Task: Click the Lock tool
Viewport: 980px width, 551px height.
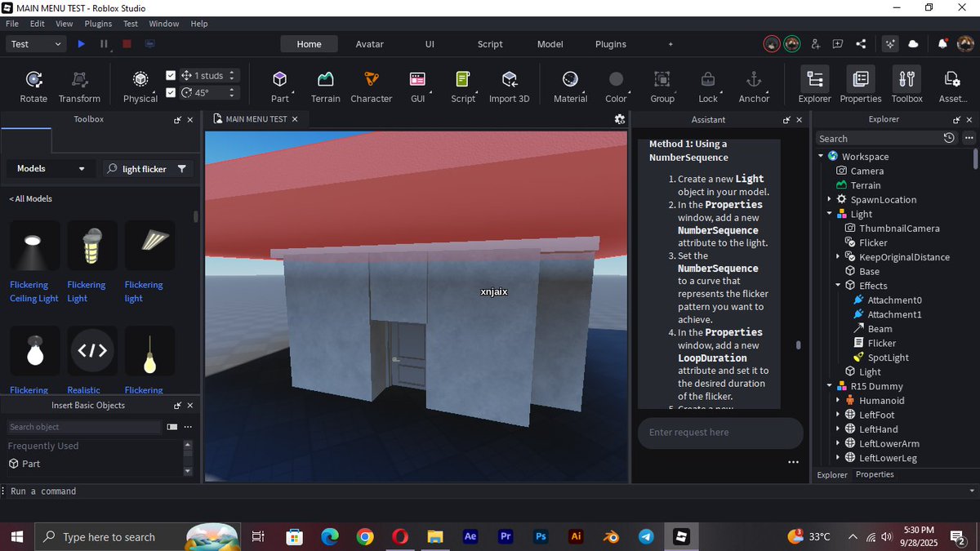Action: pos(708,86)
